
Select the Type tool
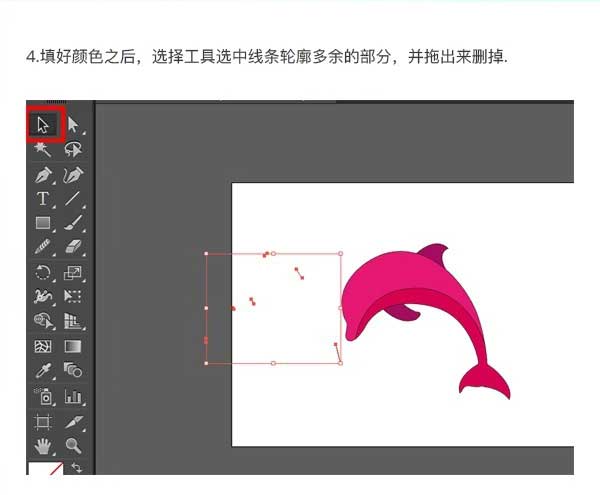pyautogui.click(x=43, y=199)
